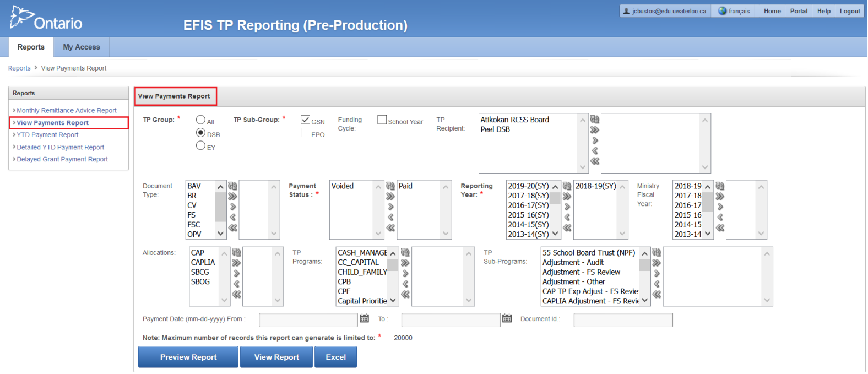Uncheck the GSN sub-group checkbox
868x374 pixels.
tap(305, 120)
